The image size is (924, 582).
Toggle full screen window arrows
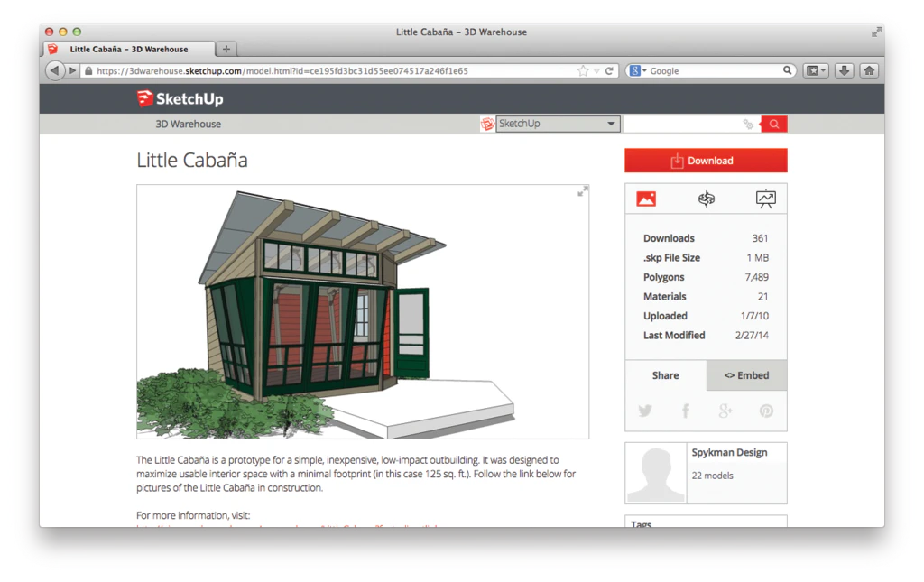[876, 32]
